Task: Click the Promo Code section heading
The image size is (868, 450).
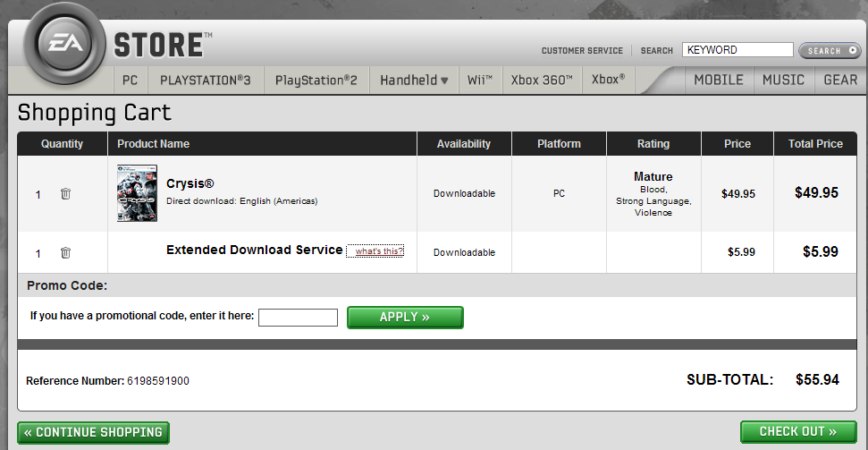Action: tap(67, 286)
